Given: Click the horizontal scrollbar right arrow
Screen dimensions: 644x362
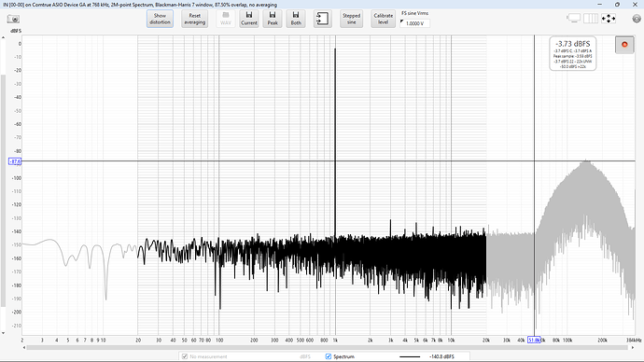Looking at the screenshot, I should click(633, 348).
